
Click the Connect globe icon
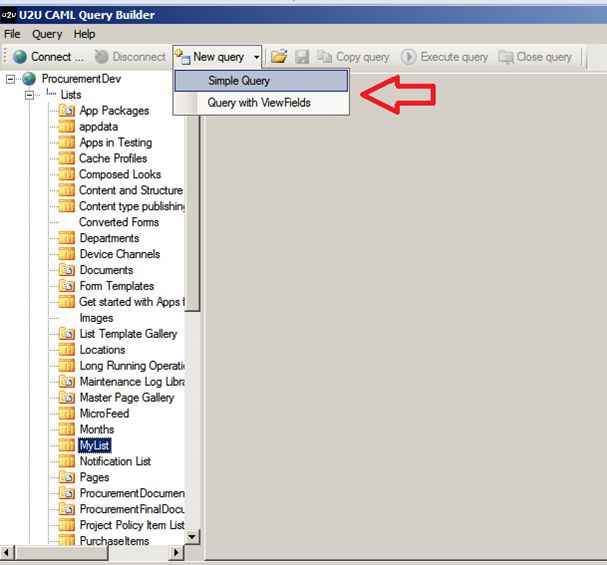(x=20, y=57)
